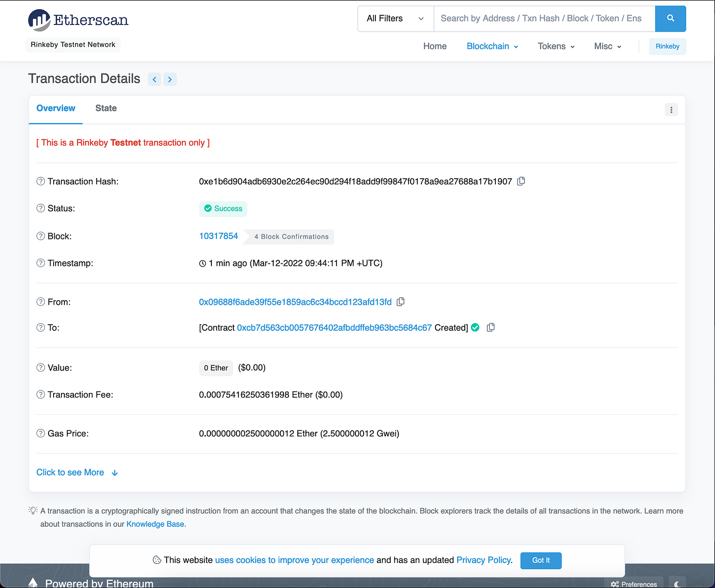Image resolution: width=715 pixels, height=588 pixels.
Task: Open the three-dot options menu on Overview panel
Action: click(x=671, y=109)
